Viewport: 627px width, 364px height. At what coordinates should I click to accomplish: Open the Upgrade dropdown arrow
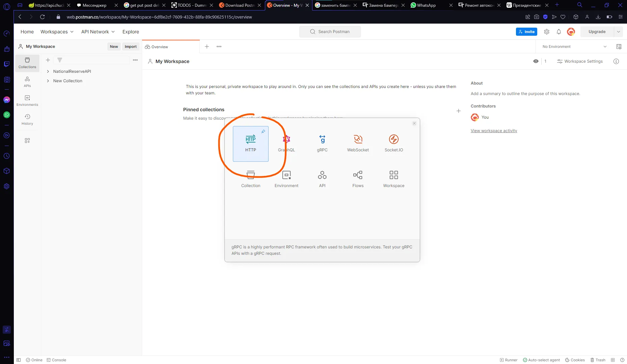(x=619, y=32)
